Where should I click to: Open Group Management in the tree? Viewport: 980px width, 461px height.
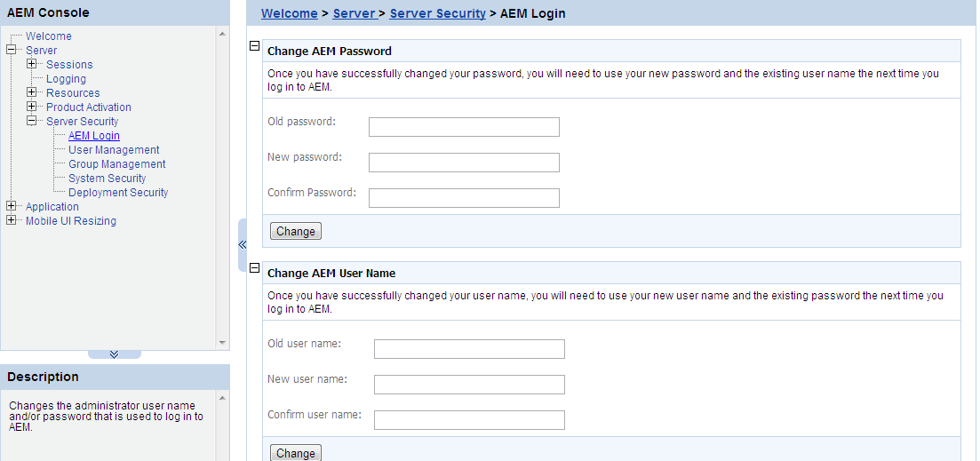tap(117, 164)
